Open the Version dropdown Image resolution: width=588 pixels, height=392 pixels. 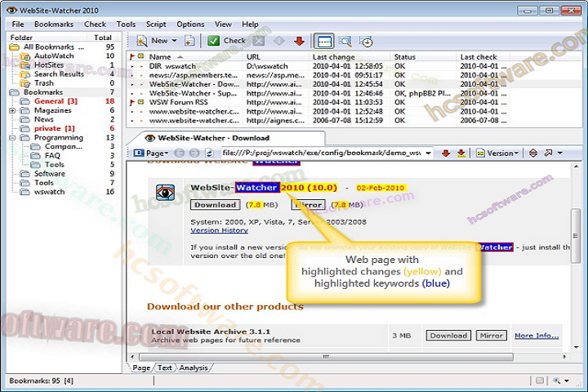497,153
